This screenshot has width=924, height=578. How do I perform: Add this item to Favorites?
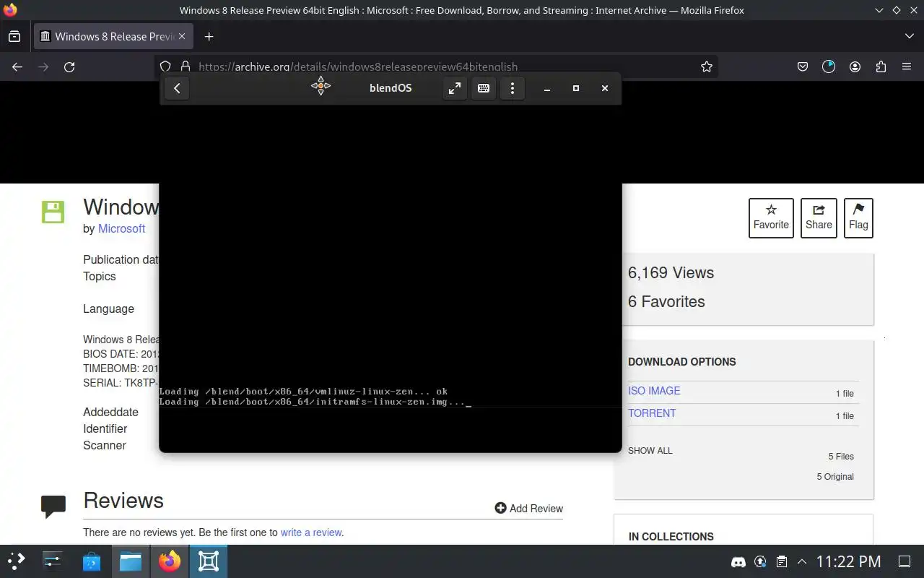click(771, 217)
